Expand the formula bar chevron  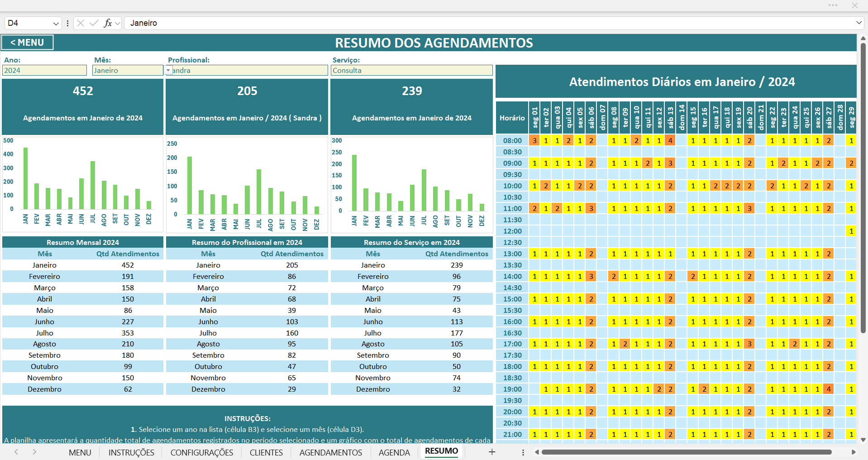tap(858, 23)
